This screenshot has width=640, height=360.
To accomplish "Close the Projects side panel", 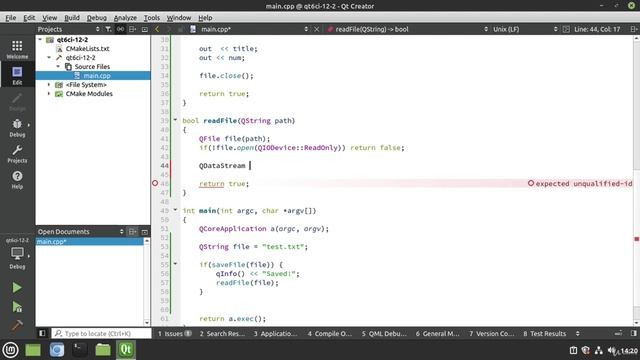I will (144, 29).
